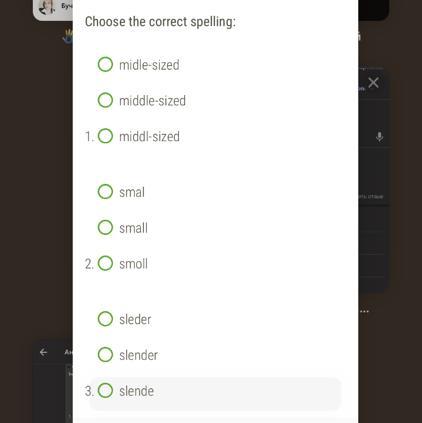Select the 'middl-sized' radio button
This screenshot has width=422, height=423.
pyautogui.click(x=105, y=136)
